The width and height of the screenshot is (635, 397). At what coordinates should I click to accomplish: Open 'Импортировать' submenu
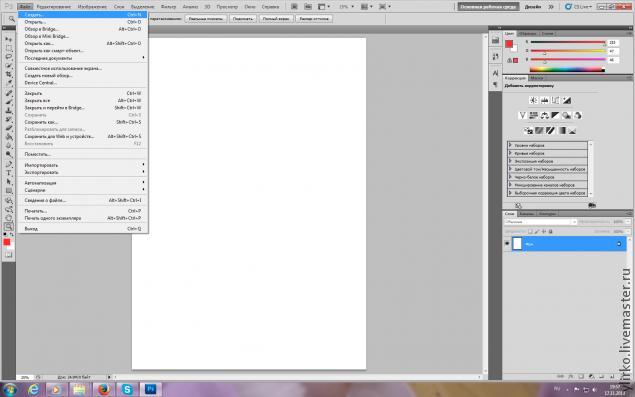[x=83, y=165]
